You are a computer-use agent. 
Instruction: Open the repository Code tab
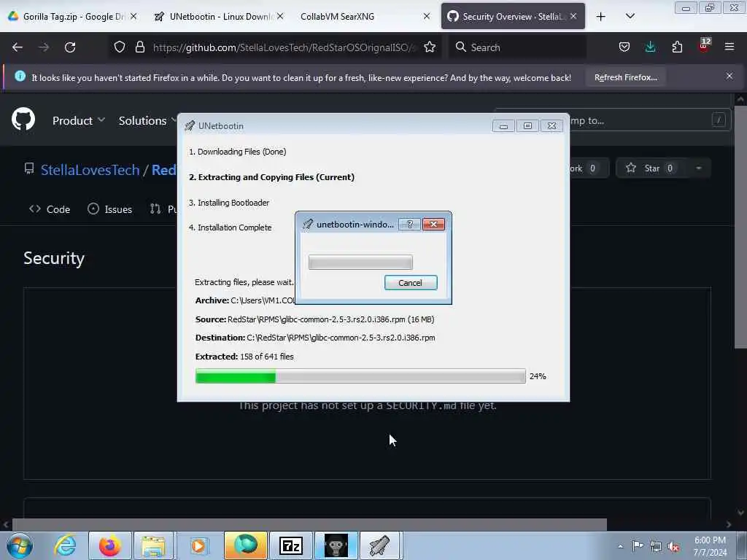pyautogui.click(x=50, y=209)
